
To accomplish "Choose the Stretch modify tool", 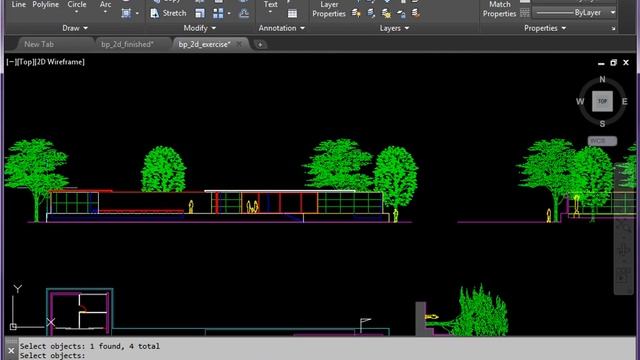I will tap(168, 13).
